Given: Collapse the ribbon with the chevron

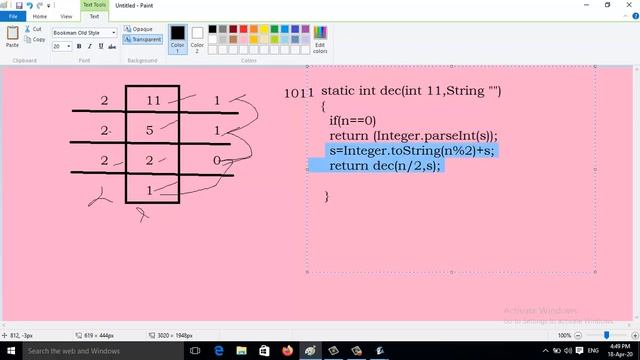Looking at the screenshot, I should tap(625, 16).
